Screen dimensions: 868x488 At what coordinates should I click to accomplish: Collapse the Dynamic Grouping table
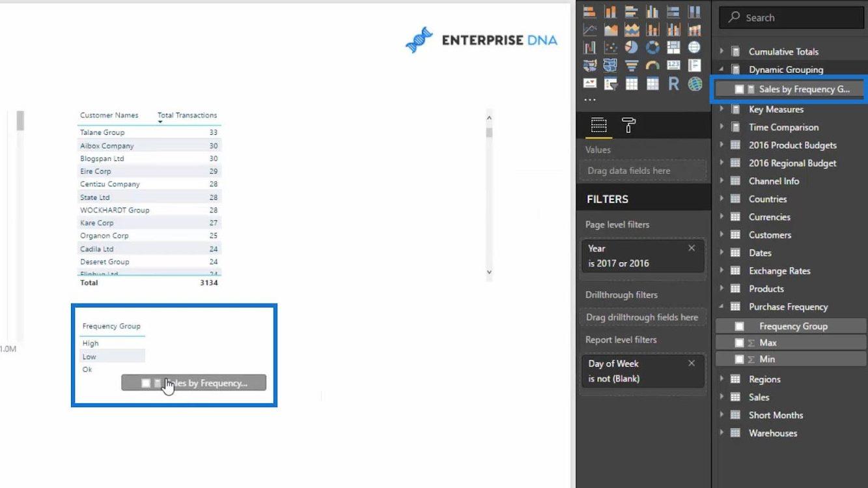[x=721, y=70]
